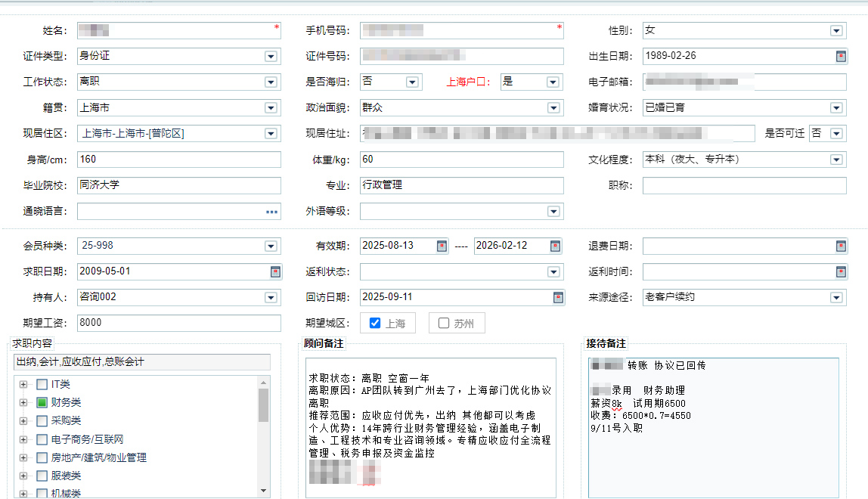Screen dimensions: 868x499
Task: Tick the 服装类 category checkbox
Action: pyautogui.click(x=42, y=476)
